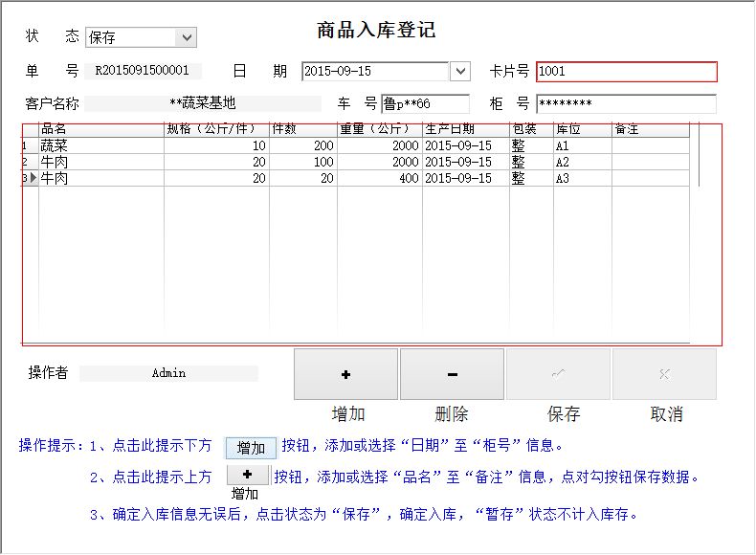Click the 品名 column header
Image resolution: width=756 pixels, height=555 pixels.
pos(101,129)
